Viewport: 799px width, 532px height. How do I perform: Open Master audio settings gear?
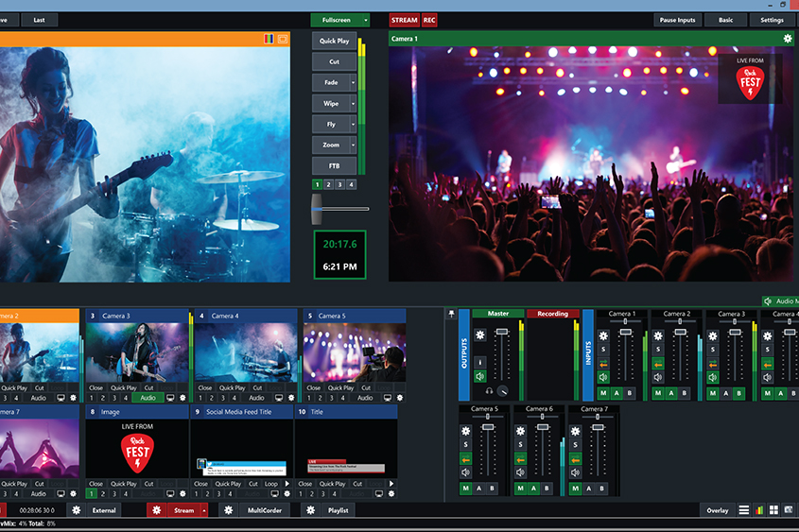coord(479,335)
